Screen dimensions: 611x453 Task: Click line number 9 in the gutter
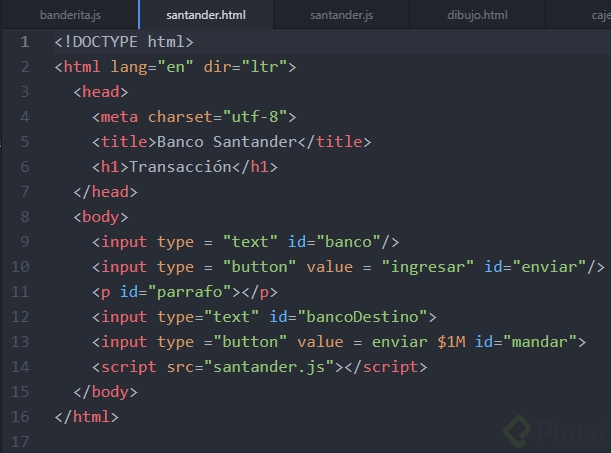coord(25,241)
